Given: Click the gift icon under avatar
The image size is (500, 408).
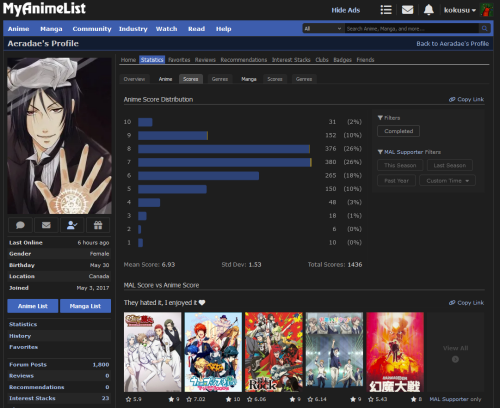Looking at the screenshot, I should pos(98,225).
